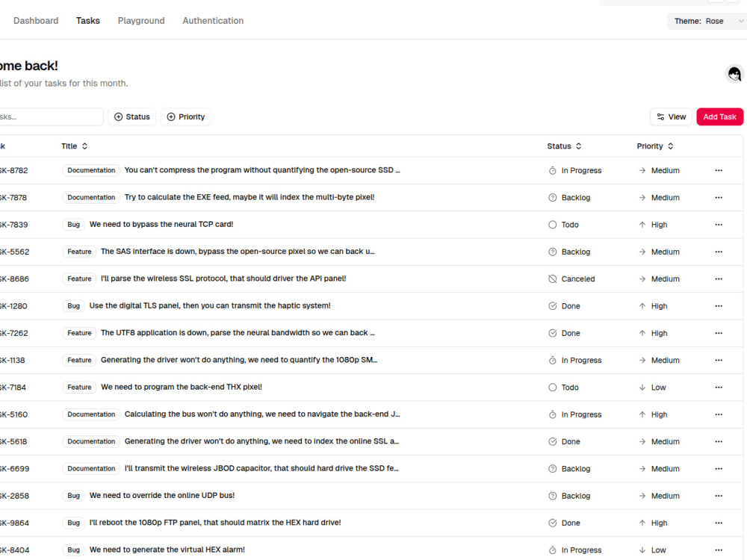Click Done status text in row 5618

pos(571,442)
